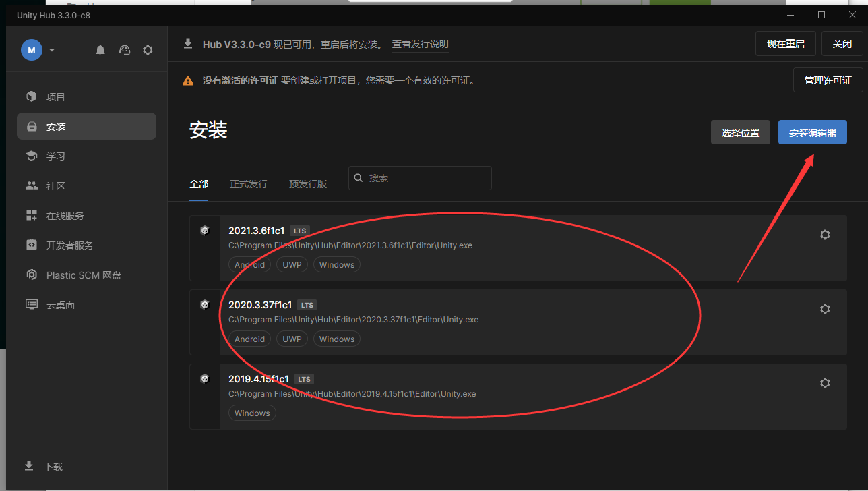
Task: Click the Unity logo icon of 2021.3.6f1c1
Action: coord(205,231)
